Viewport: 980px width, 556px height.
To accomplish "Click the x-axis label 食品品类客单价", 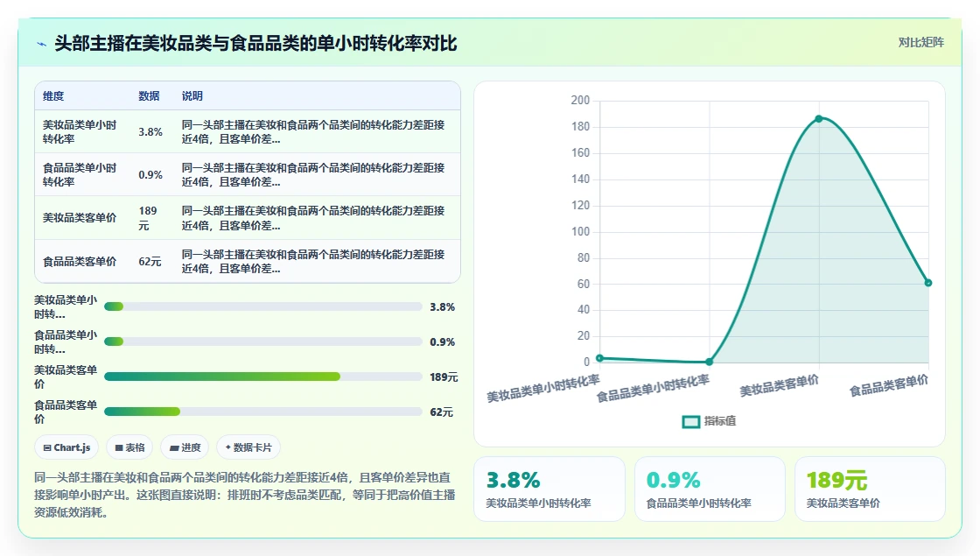I will coord(889,386).
